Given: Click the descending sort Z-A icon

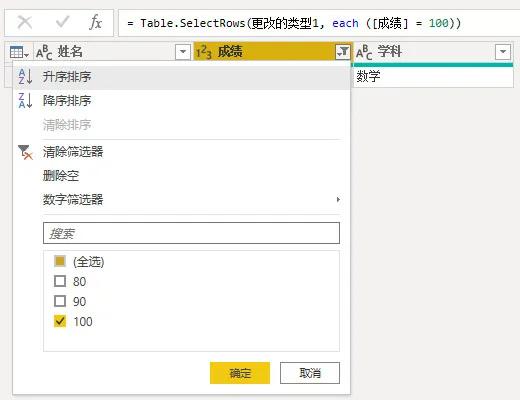Looking at the screenshot, I should [x=25, y=101].
